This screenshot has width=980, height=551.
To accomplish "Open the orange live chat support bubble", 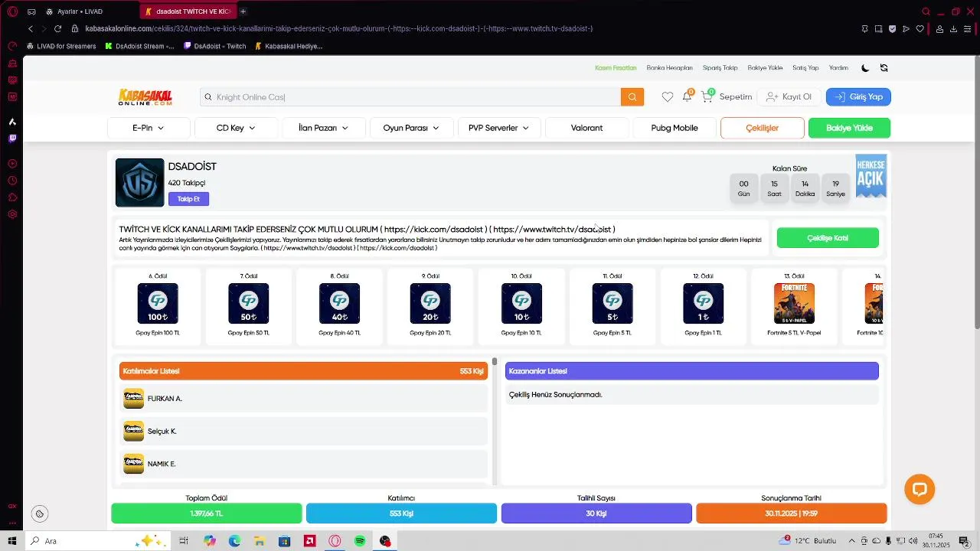I will [x=920, y=489].
